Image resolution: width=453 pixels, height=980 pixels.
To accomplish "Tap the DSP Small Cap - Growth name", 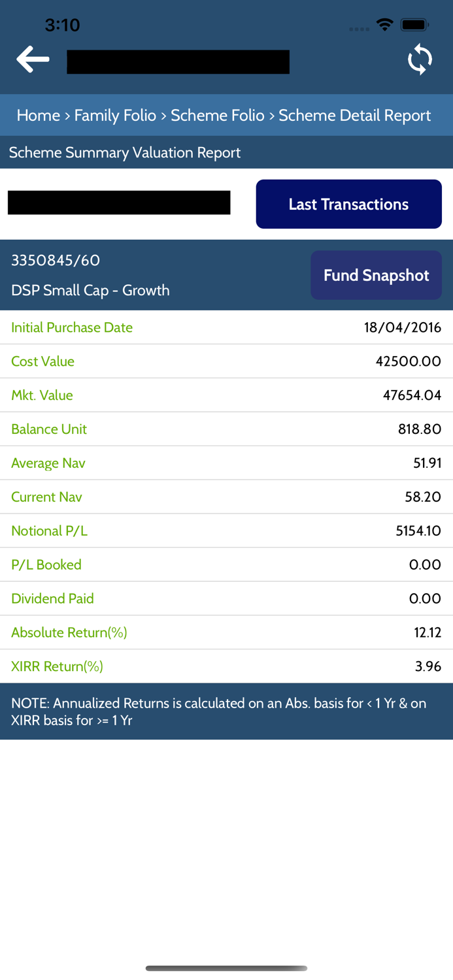I will [x=90, y=290].
